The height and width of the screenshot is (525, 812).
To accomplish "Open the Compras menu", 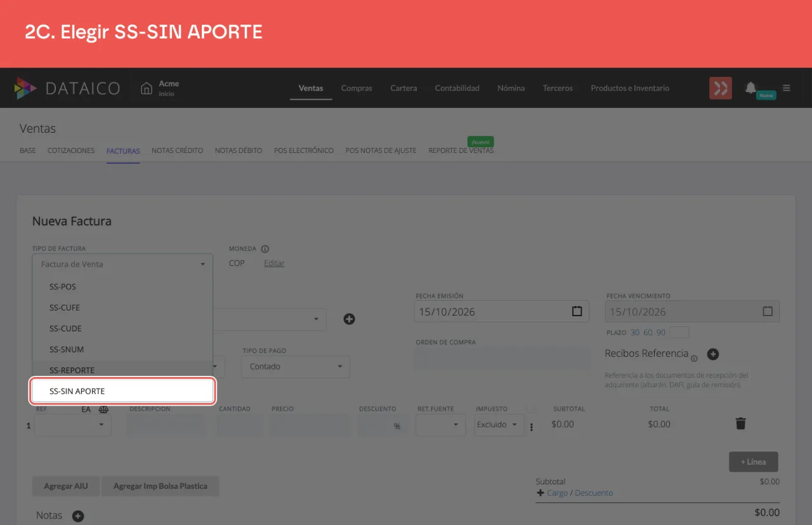I will click(x=357, y=88).
